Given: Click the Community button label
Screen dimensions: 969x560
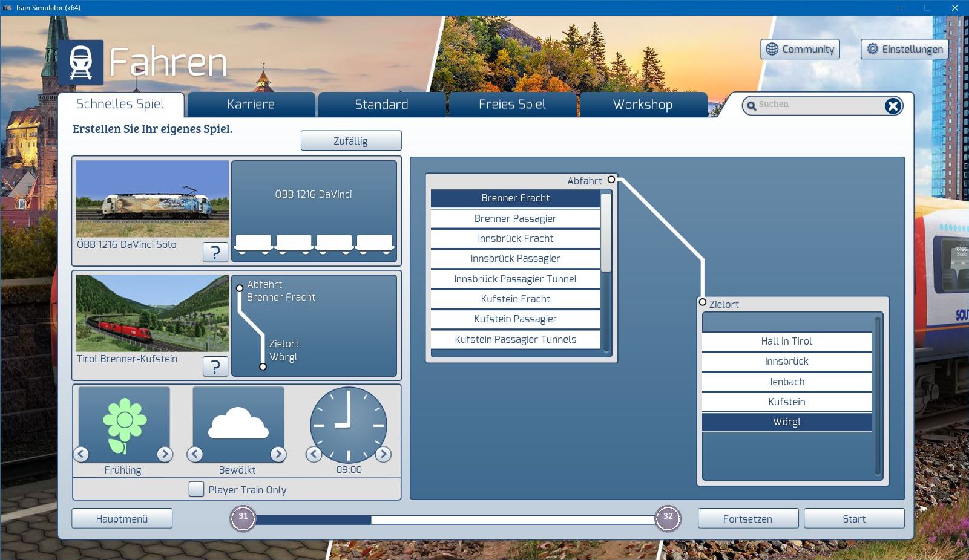Looking at the screenshot, I should pos(808,49).
